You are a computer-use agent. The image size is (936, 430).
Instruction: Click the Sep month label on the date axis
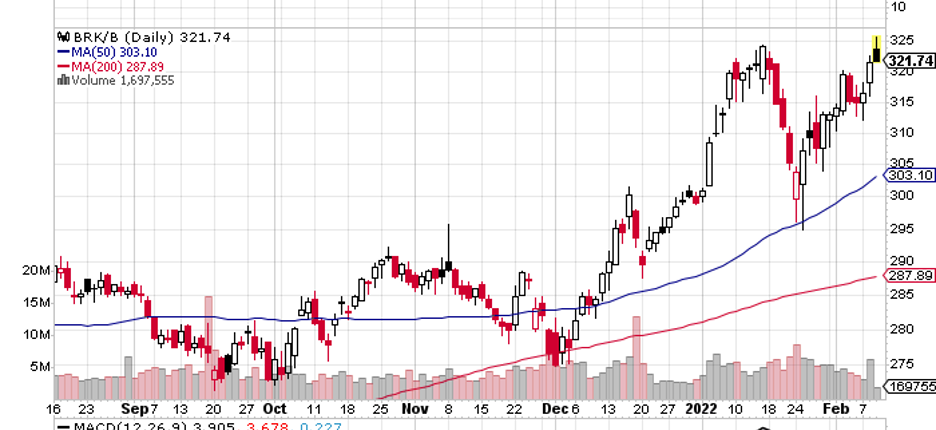[133, 409]
